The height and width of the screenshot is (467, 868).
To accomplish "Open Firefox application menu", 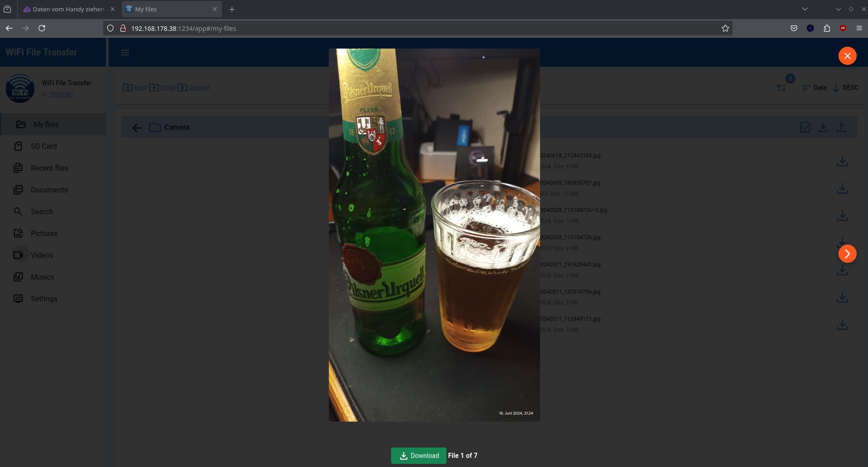I will click(859, 28).
